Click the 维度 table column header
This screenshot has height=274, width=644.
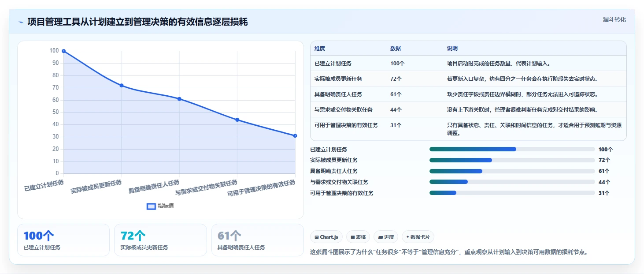(320, 49)
